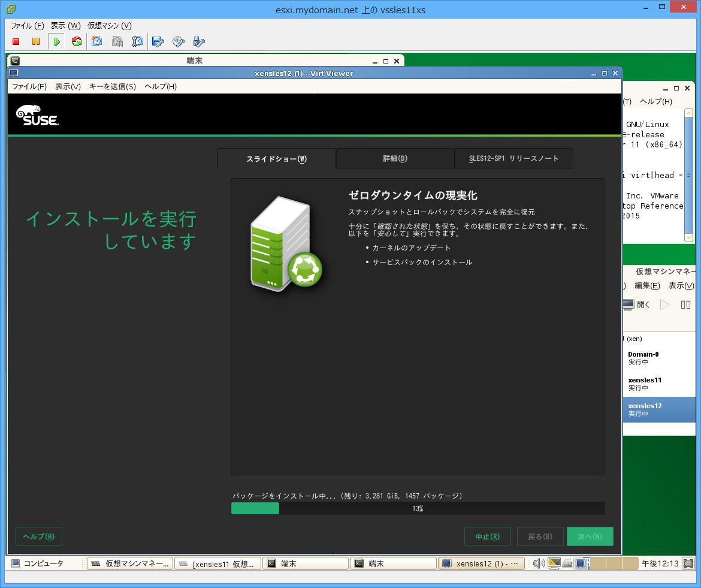Click Virt Viewer window monitor icon in titlebar
The image size is (701, 588).
click(x=13, y=73)
